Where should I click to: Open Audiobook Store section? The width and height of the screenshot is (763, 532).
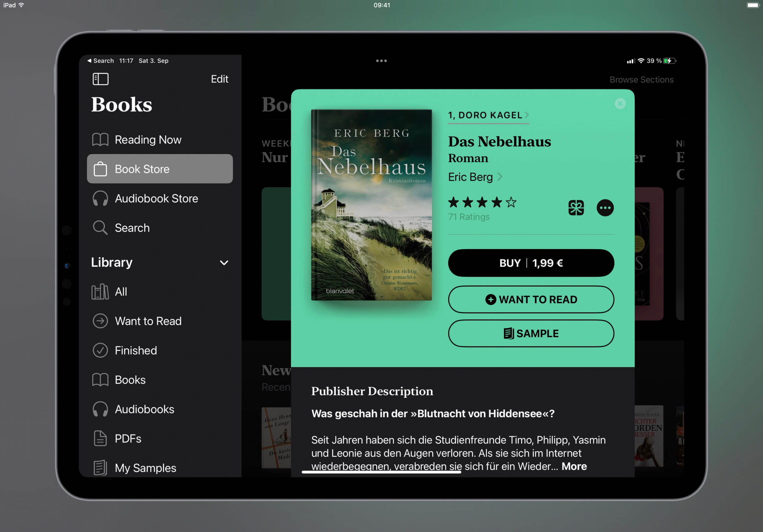click(x=159, y=198)
